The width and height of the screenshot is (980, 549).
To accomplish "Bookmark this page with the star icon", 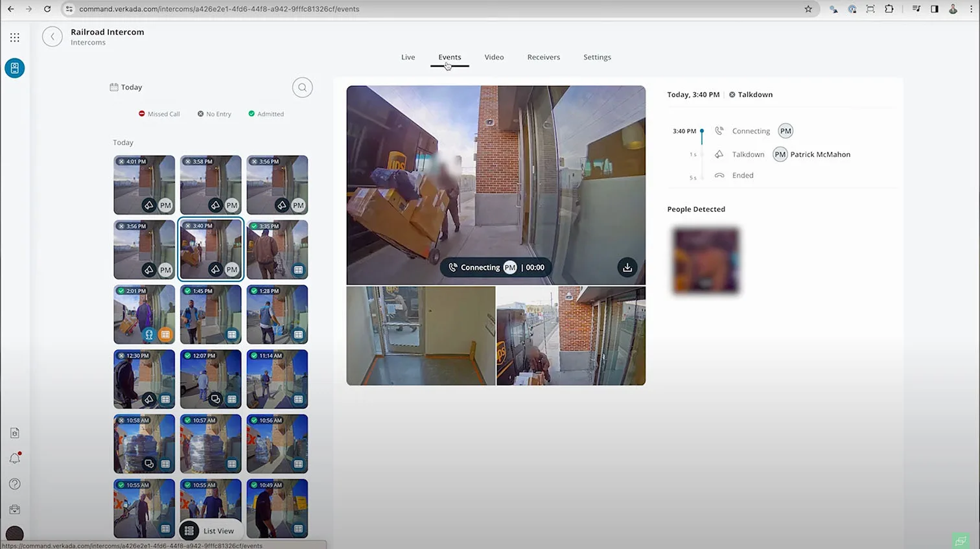I will tap(808, 9).
